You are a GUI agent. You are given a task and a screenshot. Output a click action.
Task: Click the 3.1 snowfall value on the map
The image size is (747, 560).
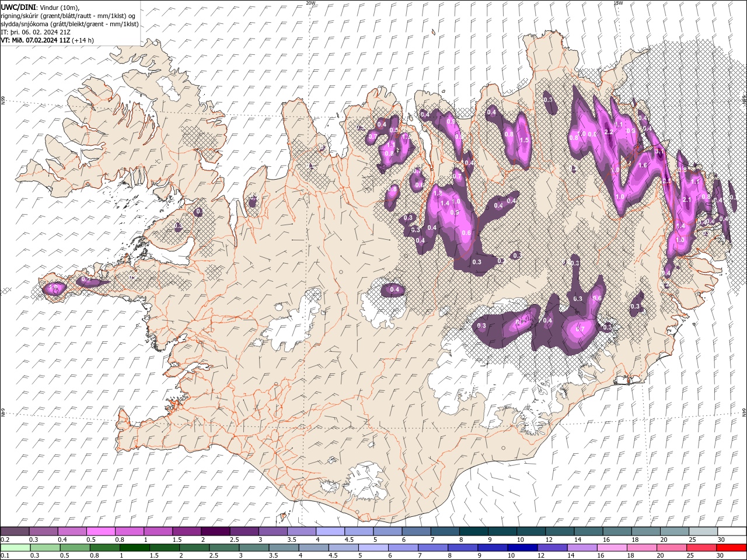659,151
